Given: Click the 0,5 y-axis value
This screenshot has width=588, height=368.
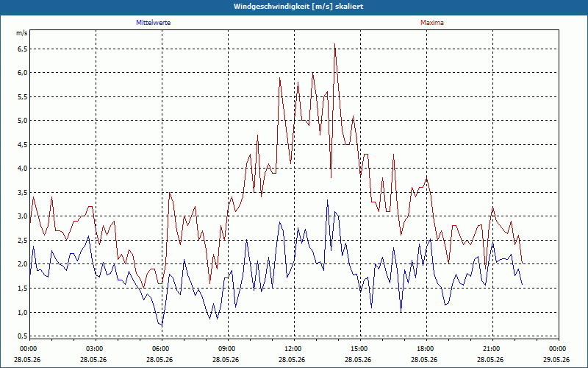Looking at the screenshot, I should tap(23, 336).
